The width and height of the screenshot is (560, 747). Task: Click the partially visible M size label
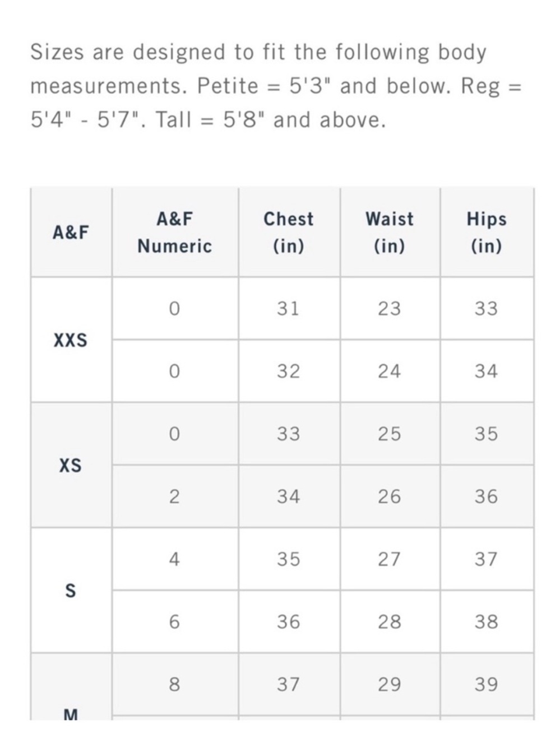tap(71, 714)
